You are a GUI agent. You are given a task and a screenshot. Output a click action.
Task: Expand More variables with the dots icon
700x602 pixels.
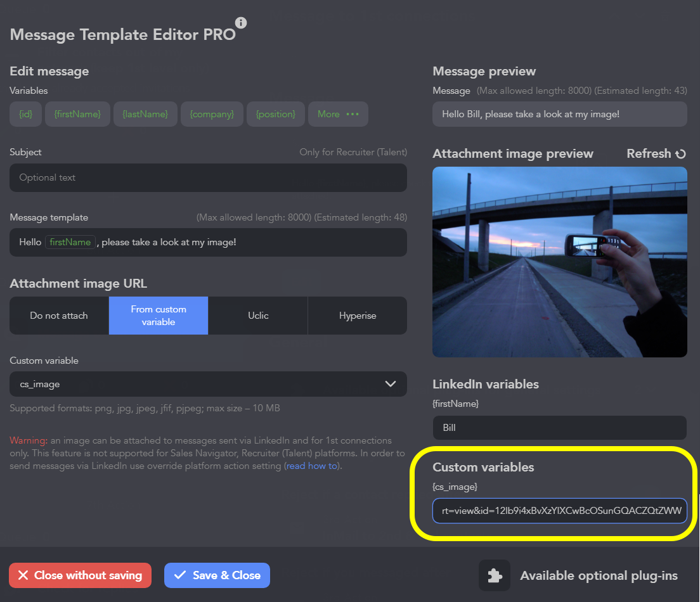(352, 114)
